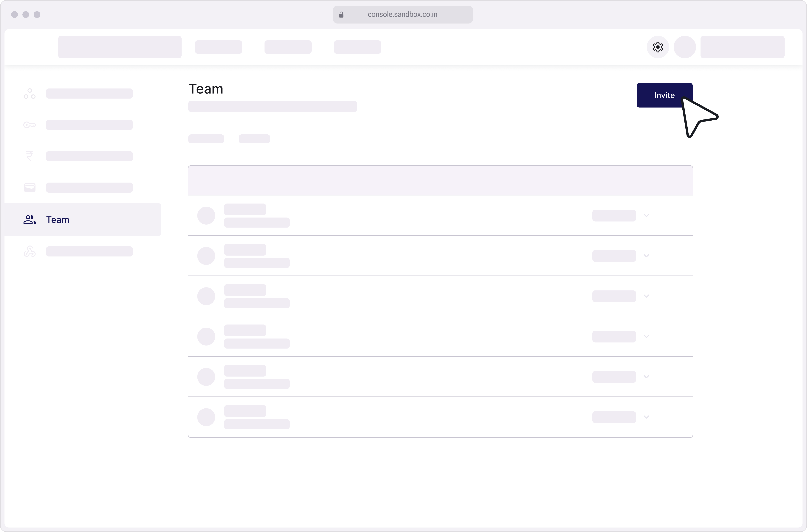Image resolution: width=807 pixels, height=532 pixels.
Task: Expand the role chevron in last member row
Action: [x=646, y=417]
